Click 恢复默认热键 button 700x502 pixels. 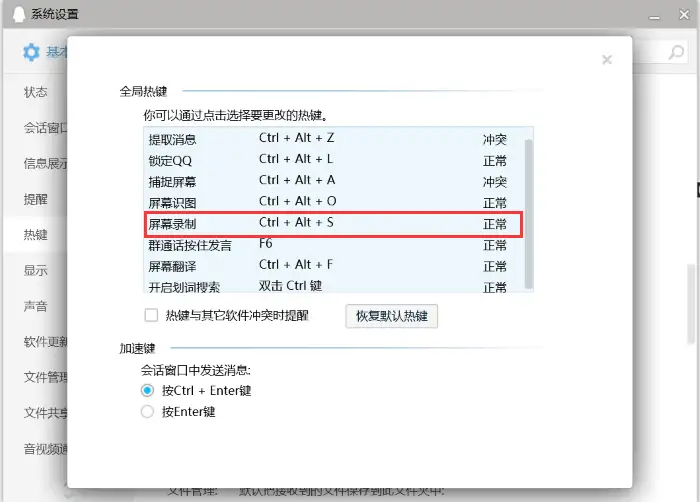392,316
